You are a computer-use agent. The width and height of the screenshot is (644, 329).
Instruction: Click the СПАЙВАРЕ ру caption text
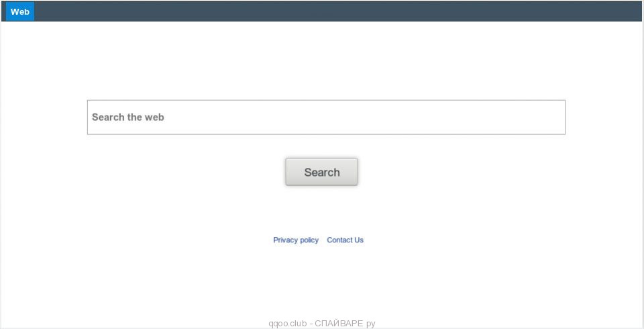tap(345, 324)
